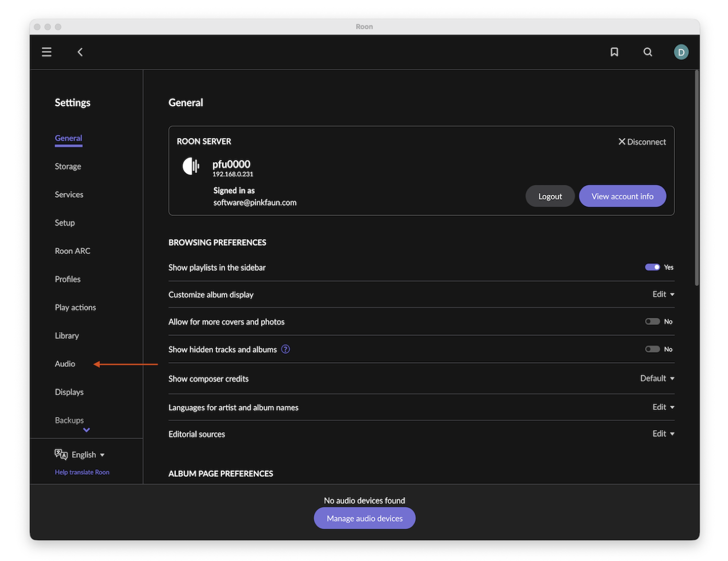Image resolution: width=728 pixels, height=561 pixels.
Task: Open the English language dropdown
Action: click(x=88, y=455)
